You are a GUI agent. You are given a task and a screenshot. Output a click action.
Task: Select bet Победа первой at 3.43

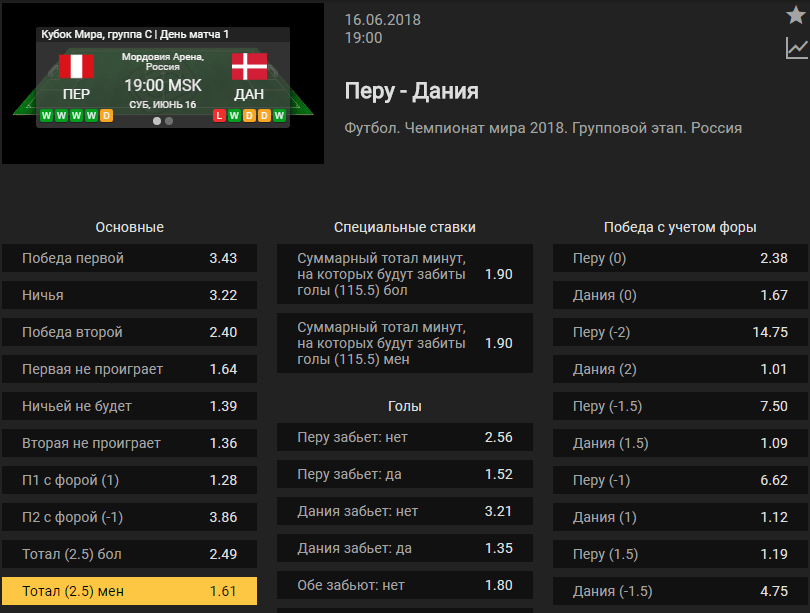pyautogui.click(x=130, y=258)
